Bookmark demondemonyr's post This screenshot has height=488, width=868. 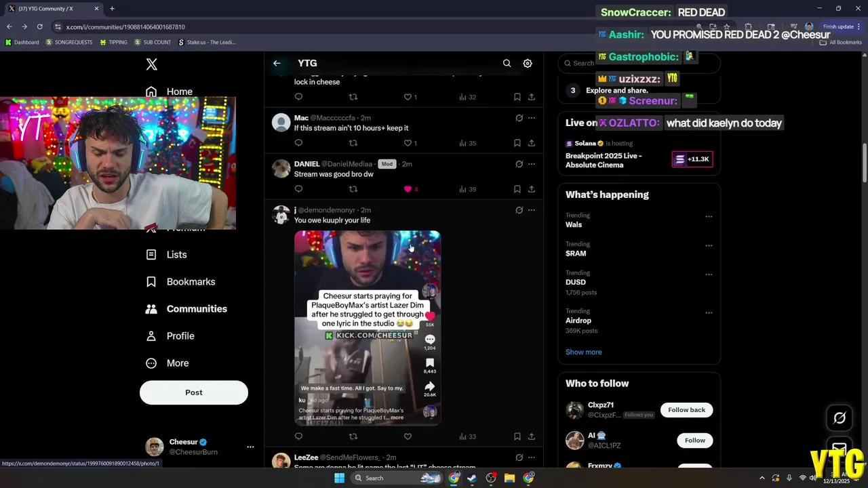click(517, 436)
